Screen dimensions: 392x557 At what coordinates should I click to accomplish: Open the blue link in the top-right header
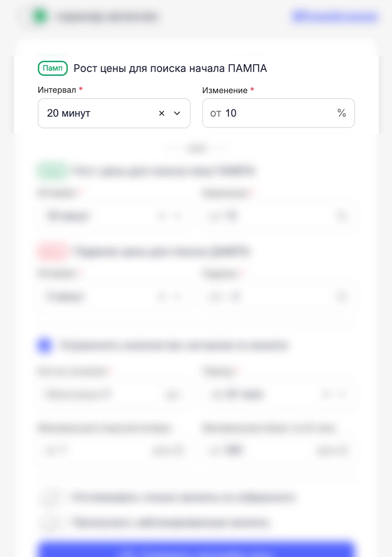click(x=335, y=17)
